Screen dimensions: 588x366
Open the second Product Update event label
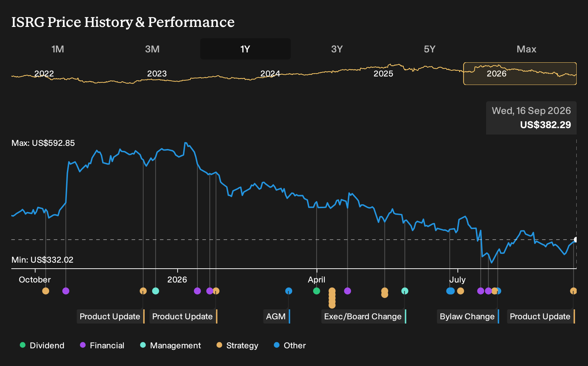pyautogui.click(x=183, y=316)
